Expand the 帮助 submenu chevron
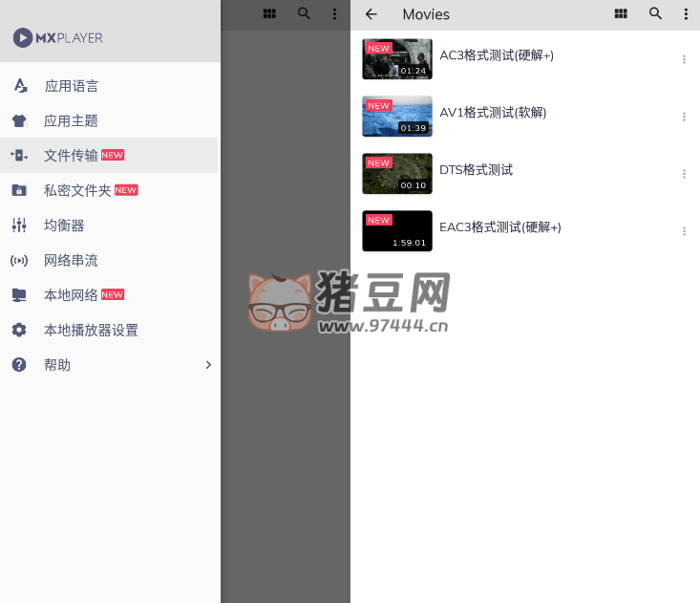 208,365
